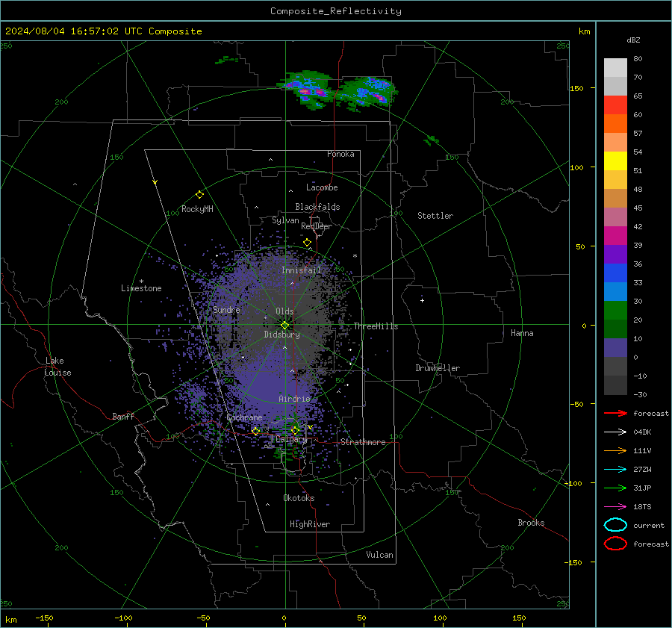This screenshot has width=672, height=628.
Task: Click the asterisk marker above Limestone
Action: click(x=141, y=282)
